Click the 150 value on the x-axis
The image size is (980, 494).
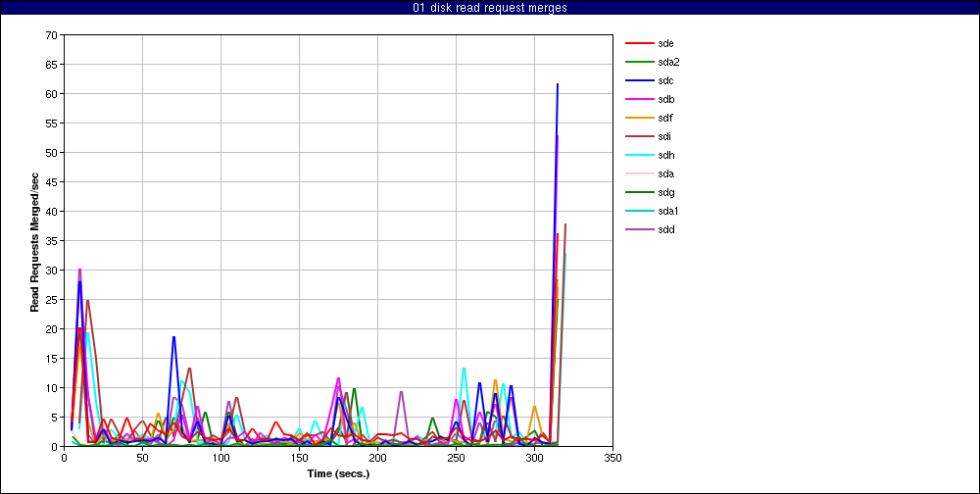299,458
